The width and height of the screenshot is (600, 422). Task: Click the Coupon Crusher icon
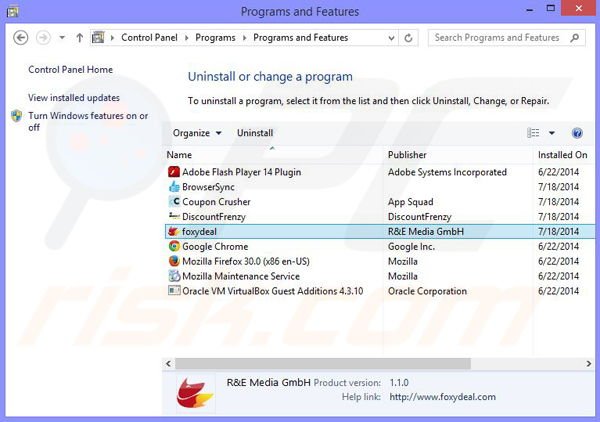click(174, 202)
